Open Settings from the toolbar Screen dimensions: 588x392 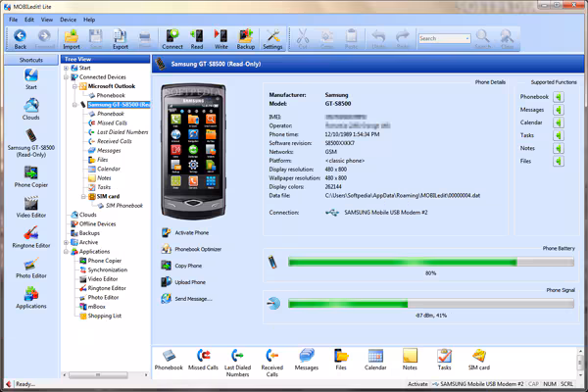point(272,39)
